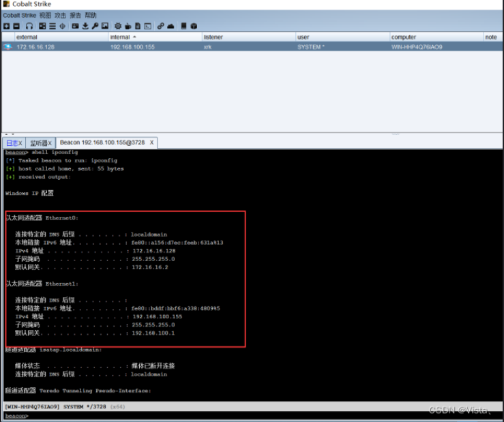Switch to pivot graph view
Screen dimensions: 504x422
tap(42, 26)
